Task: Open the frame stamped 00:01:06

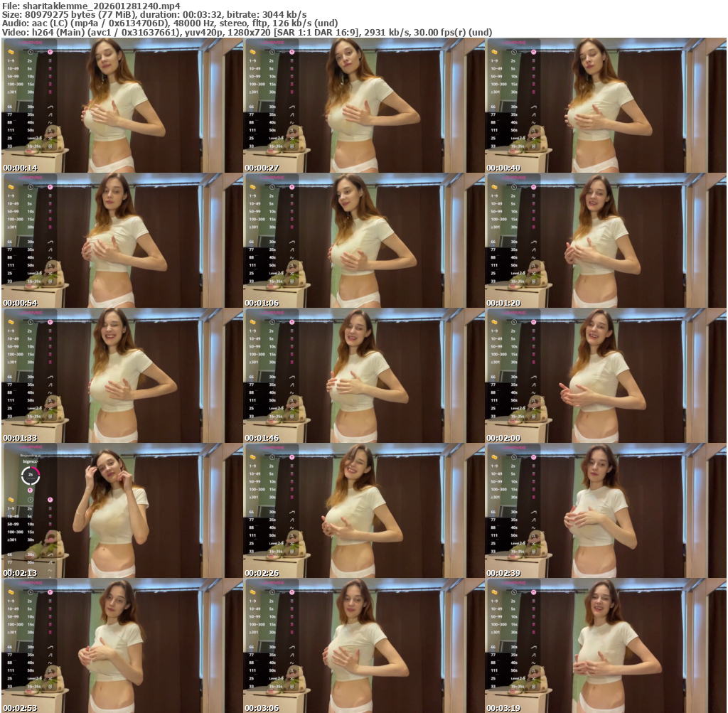Action: [x=364, y=240]
